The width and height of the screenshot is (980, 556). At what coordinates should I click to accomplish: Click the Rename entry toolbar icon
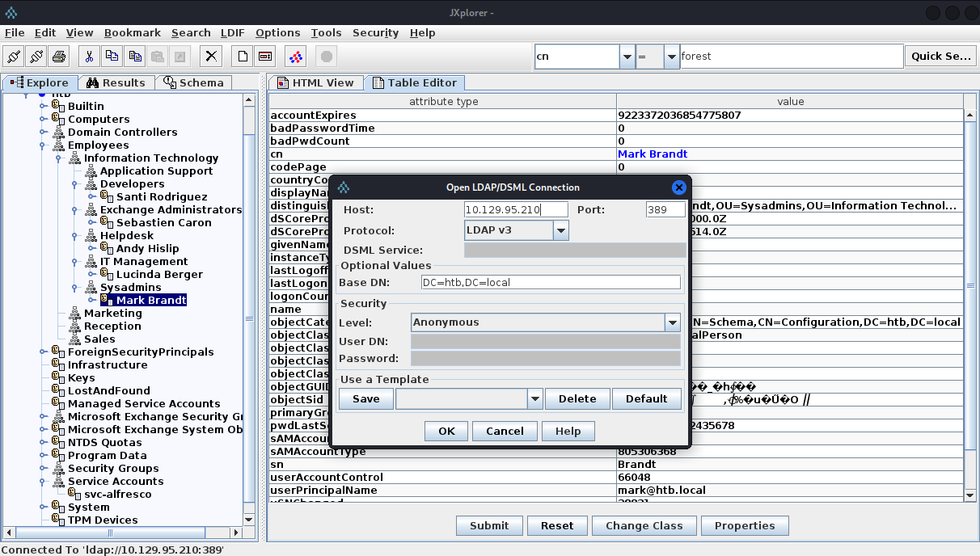click(264, 57)
